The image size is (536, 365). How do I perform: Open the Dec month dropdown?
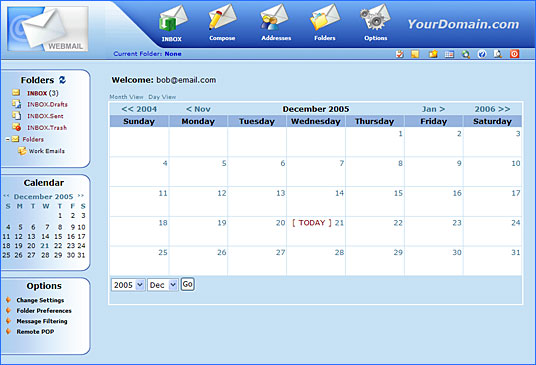point(163,285)
